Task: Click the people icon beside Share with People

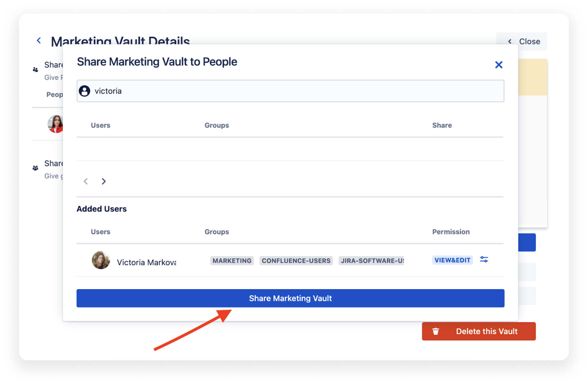Action: coord(35,69)
